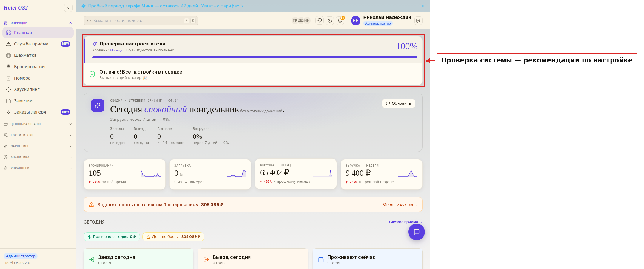Image resolution: width=644 pixels, height=269 pixels.
Task: Open the color theme palette icon
Action: pyautogui.click(x=320, y=21)
